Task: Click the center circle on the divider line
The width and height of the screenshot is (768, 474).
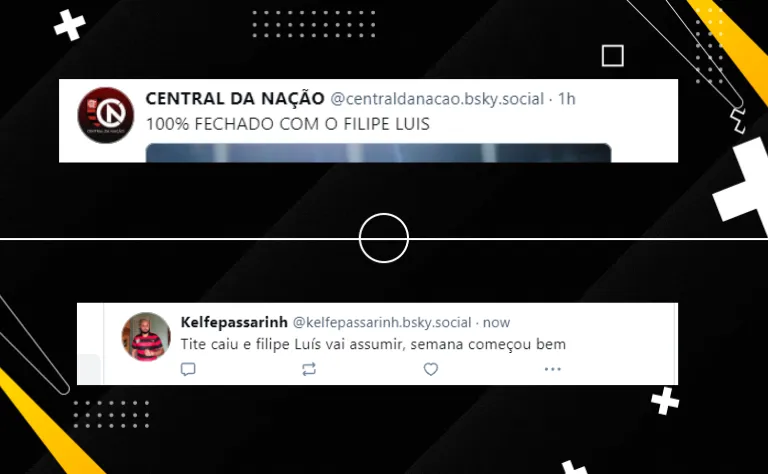Action: click(x=384, y=238)
